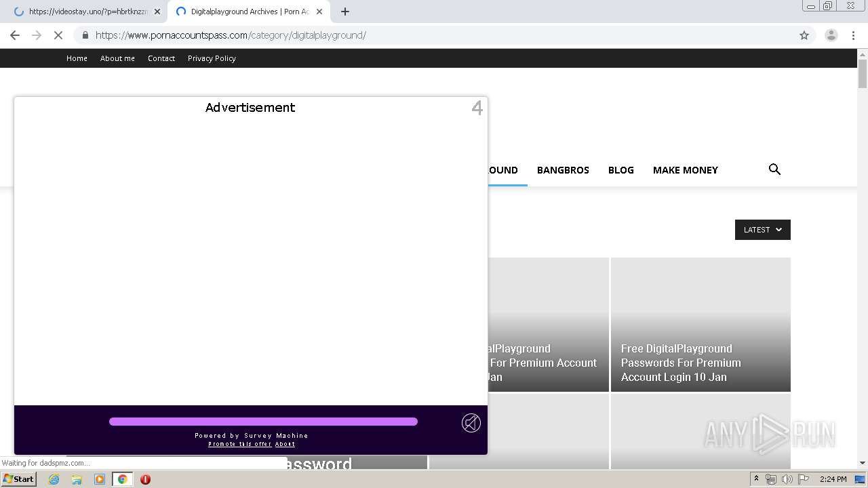Go back using browser back arrow
This screenshot has height=488, width=868.
(15, 35)
